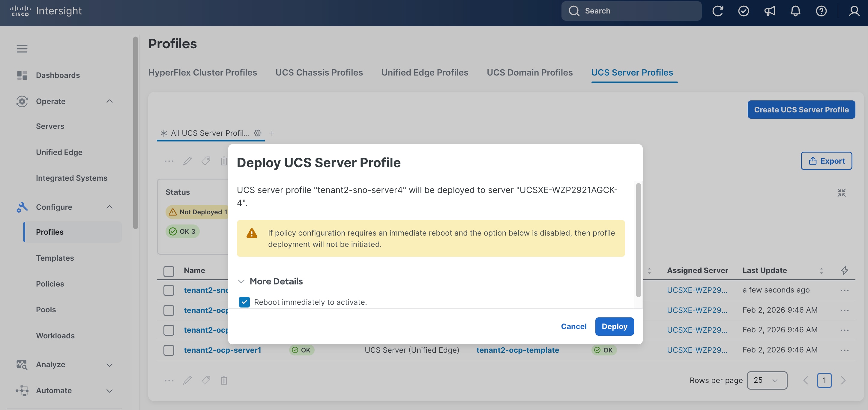868x410 pixels.
Task: Click the Automate workflow icon in sidebar
Action: pyautogui.click(x=22, y=391)
